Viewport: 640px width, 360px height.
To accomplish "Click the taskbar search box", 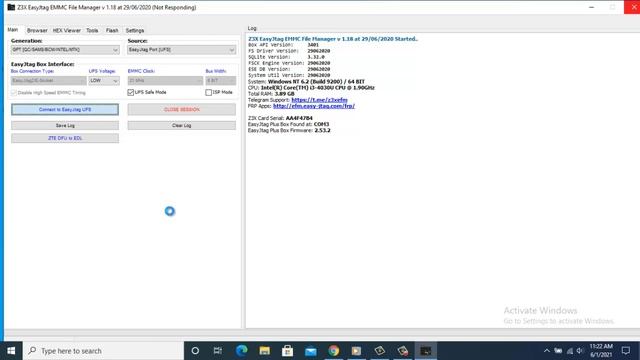I will point(103,351).
